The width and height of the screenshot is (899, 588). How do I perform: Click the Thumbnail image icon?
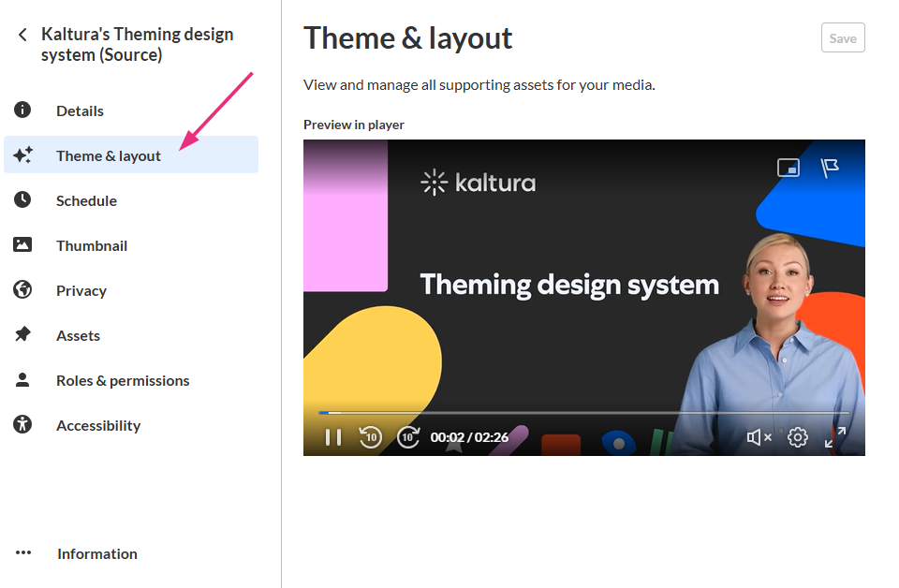click(22, 244)
